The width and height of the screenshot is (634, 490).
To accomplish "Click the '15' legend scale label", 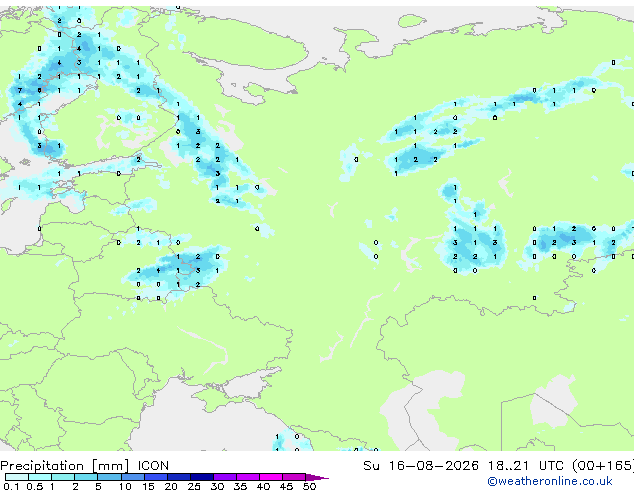I will click(148, 486).
